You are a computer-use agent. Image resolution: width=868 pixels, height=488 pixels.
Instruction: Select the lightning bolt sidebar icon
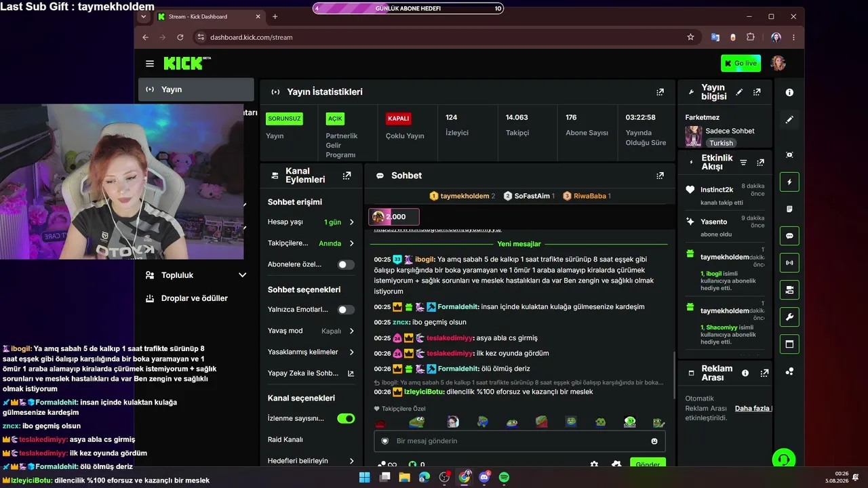coord(789,182)
